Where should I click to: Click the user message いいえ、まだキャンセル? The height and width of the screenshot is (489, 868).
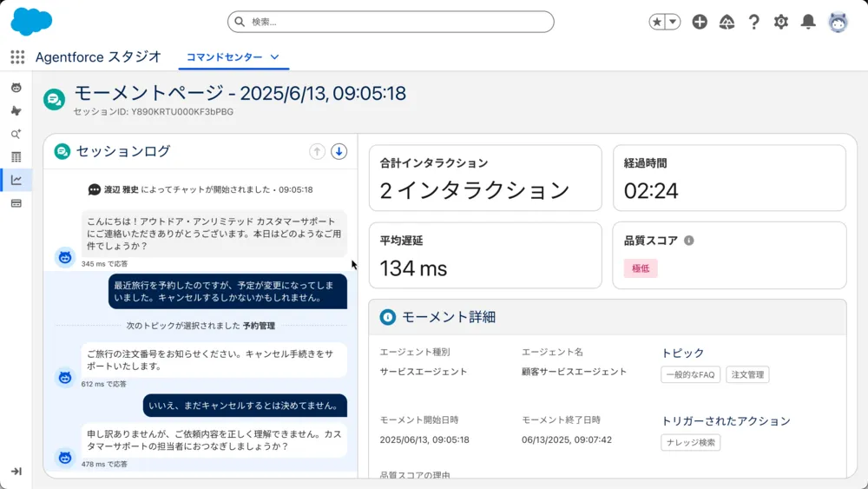click(245, 406)
